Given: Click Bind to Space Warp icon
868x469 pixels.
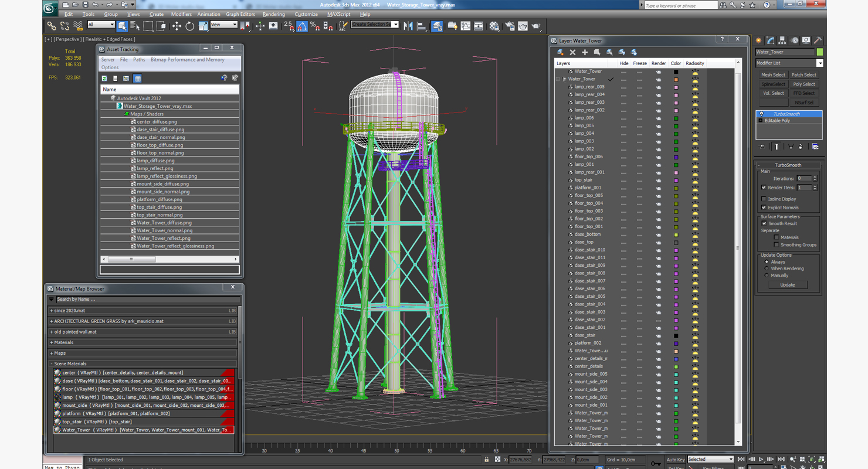Looking at the screenshot, I should click(78, 26).
